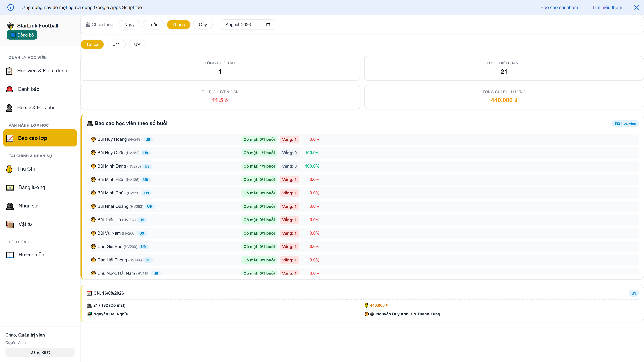
Task: Click the sync icon in Đồng bộ button
Action: coord(13,35)
